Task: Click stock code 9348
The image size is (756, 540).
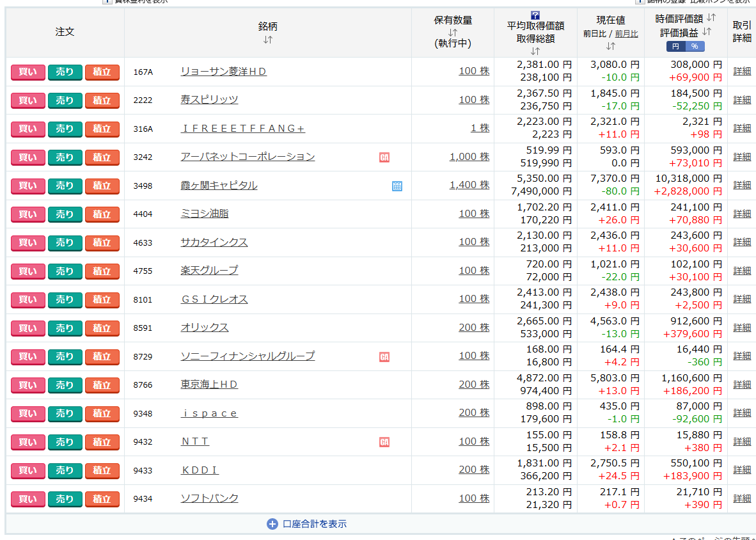Action: click(x=143, y=414)
